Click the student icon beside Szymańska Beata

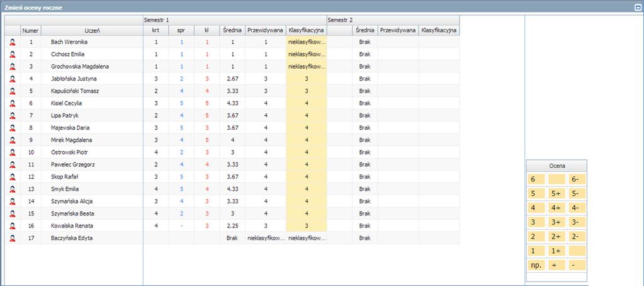pos(13,214)
